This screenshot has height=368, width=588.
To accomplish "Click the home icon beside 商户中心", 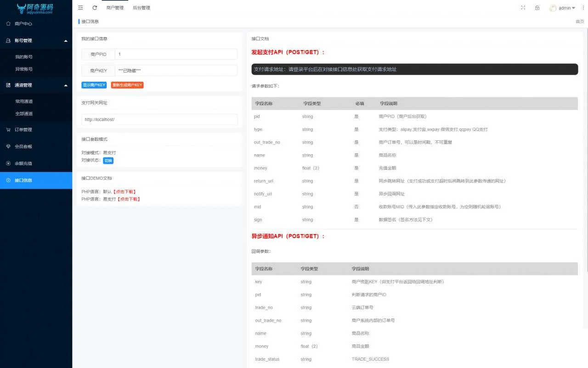I will click(x=8, y=23).
